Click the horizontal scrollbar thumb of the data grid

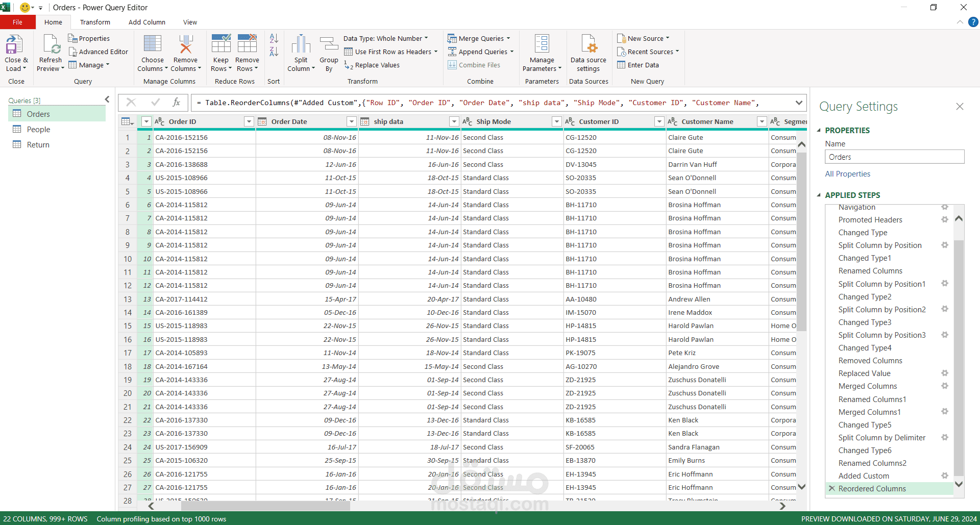click(x=265, y=506)
